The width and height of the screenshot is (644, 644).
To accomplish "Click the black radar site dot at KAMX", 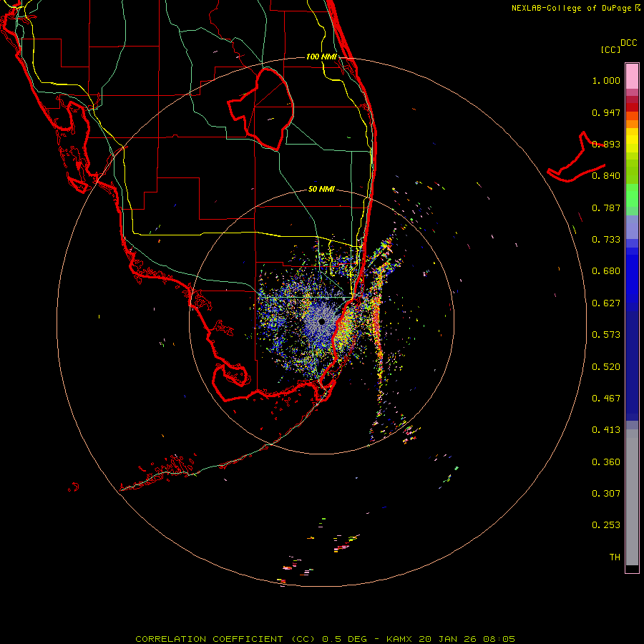I will (x=322, y=321).
